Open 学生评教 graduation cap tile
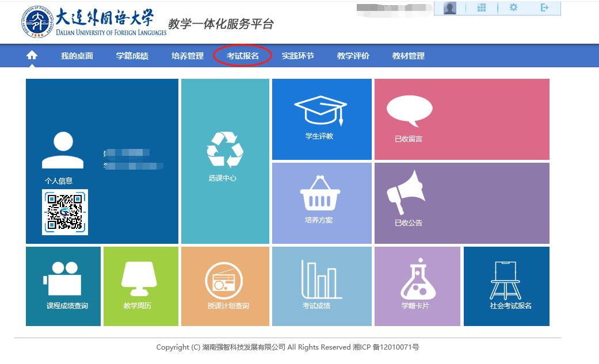This screenshot has height=364, width=599. (321, 119)
